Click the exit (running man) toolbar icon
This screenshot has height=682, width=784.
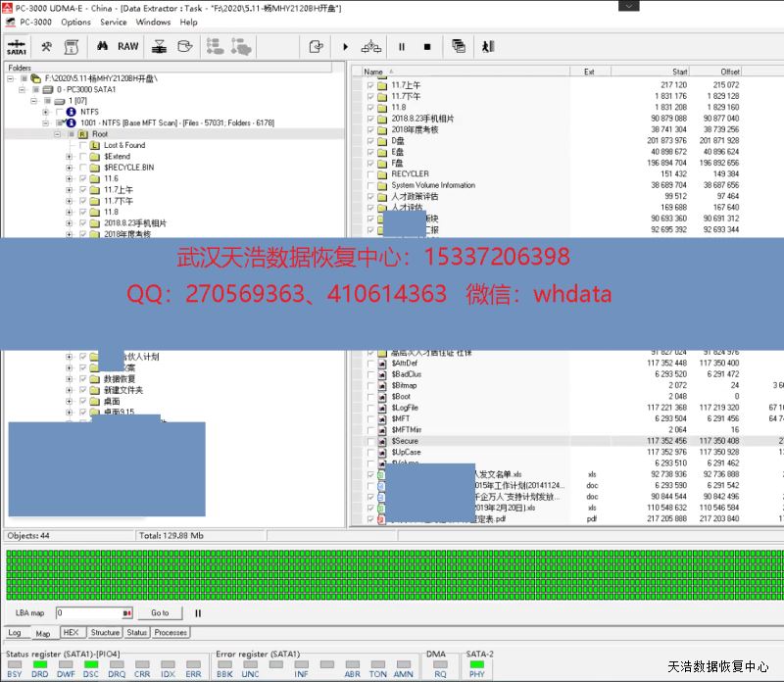[x=488, y=46]
